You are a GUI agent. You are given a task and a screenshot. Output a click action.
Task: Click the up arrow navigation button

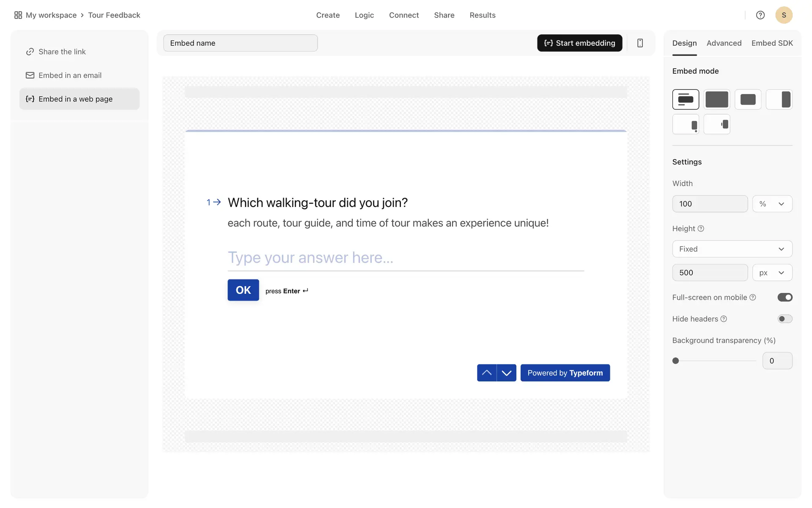click(486, 373)
